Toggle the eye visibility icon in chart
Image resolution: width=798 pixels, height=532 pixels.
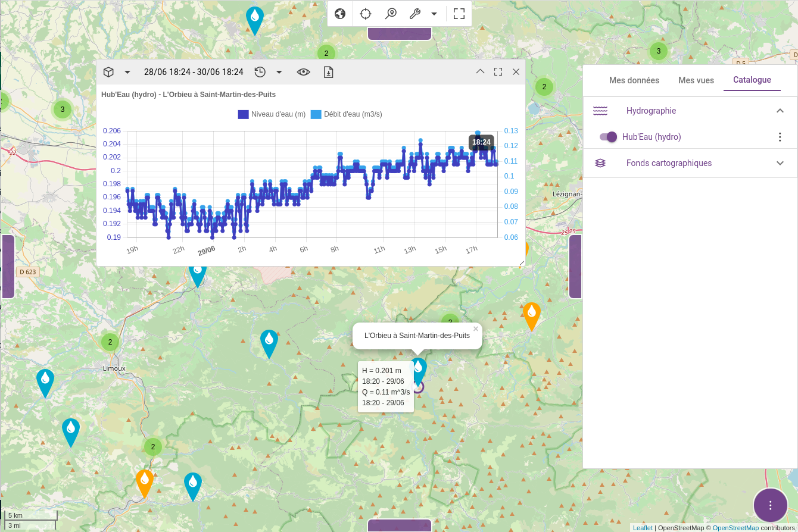coord(304,72)
